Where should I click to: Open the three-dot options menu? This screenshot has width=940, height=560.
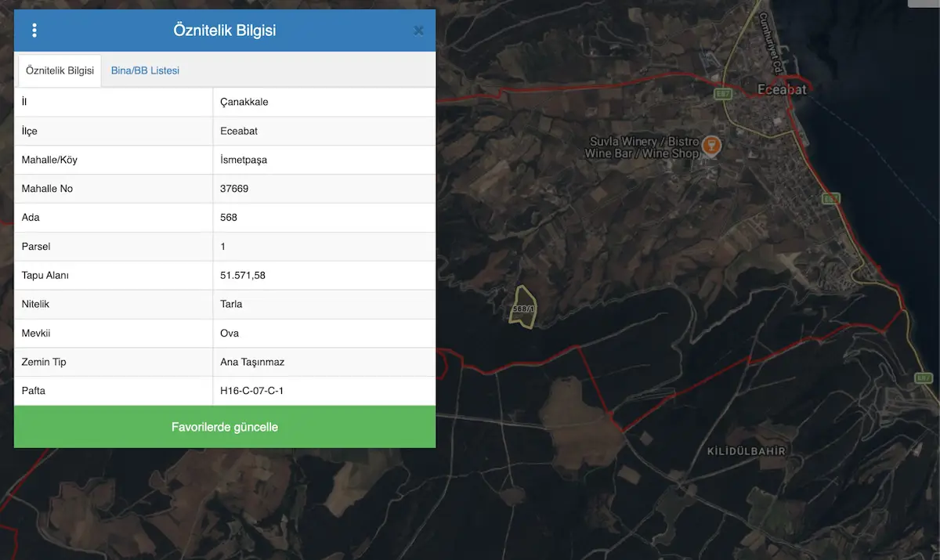34,31
